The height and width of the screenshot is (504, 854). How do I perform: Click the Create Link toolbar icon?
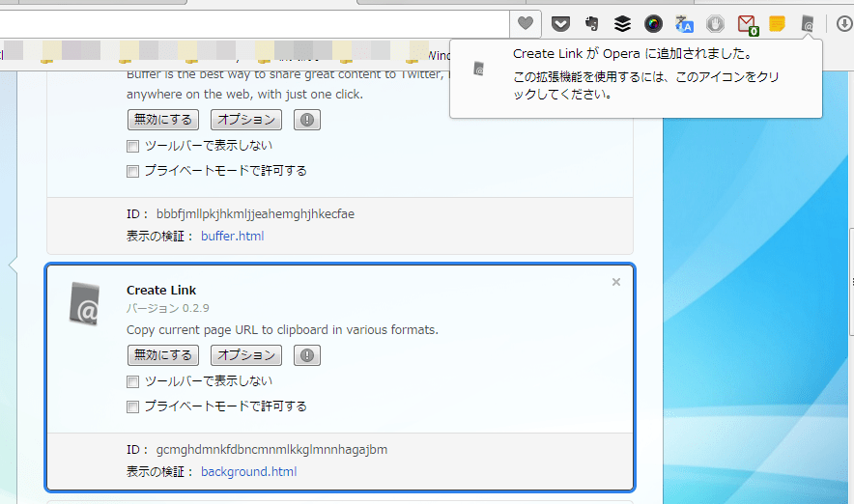click(808, 23)
